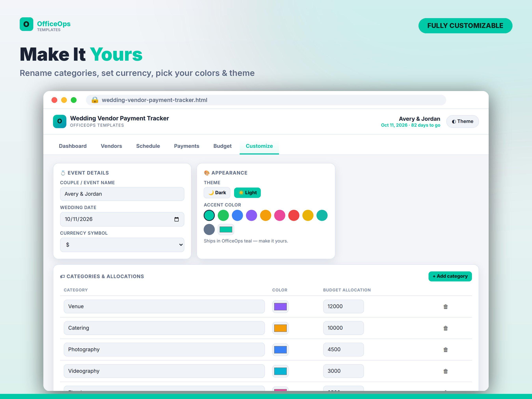The height and width of the screenshot is (399, 532).
Task: Click the Photography allocation field 4500
Action: pyautogui.click(x=343, y=350)
